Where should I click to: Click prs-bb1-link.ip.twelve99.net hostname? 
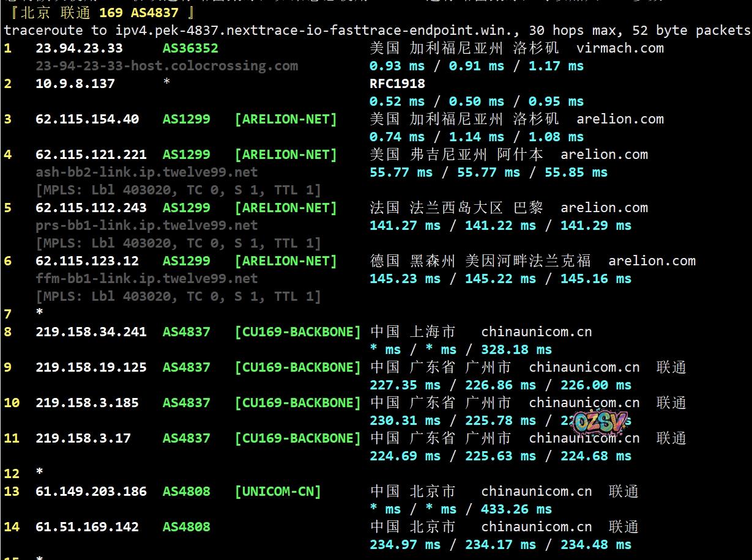click(x=146, y=226)
